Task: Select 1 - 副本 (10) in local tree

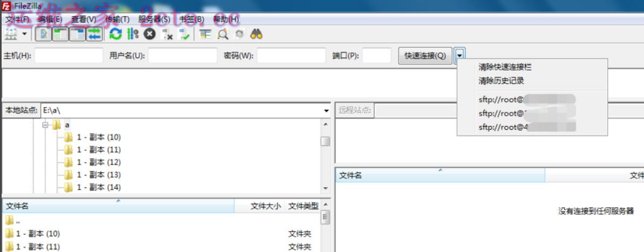Action: 99,137
